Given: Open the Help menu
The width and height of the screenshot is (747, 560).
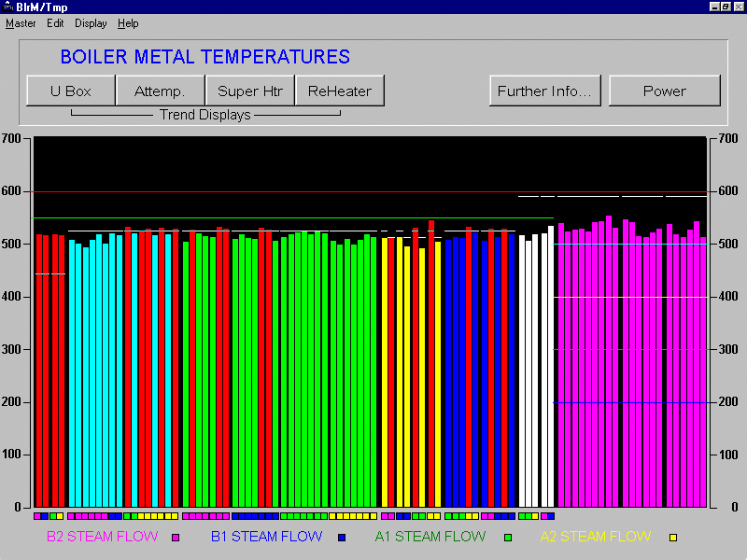Looking at the screenshot, I should tap(128, 23).
